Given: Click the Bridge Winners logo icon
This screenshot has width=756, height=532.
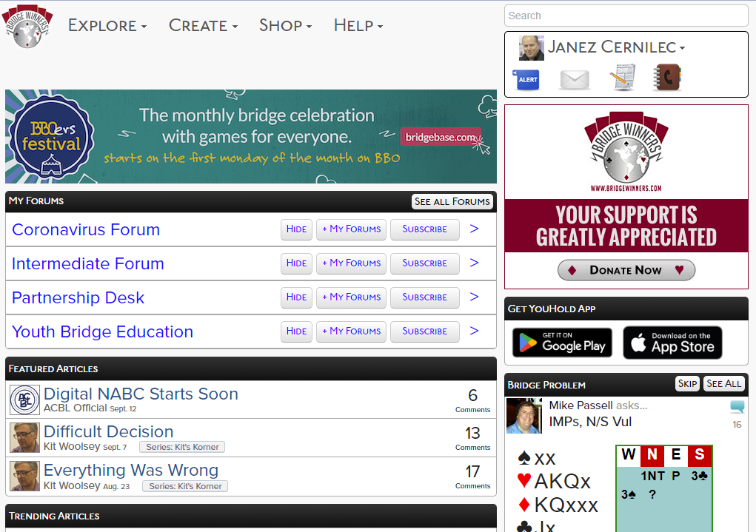Looking at the screenshot, I should coord(27,27).
